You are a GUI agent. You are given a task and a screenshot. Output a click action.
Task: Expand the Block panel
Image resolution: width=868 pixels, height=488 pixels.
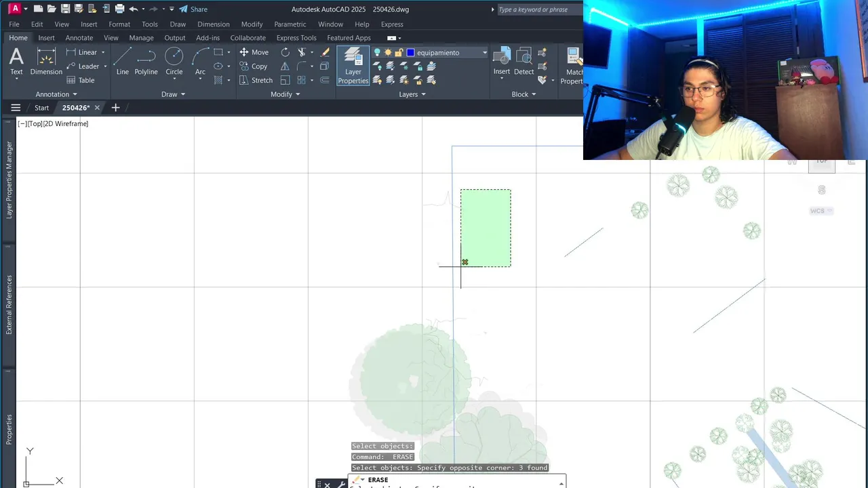(524, 94)
